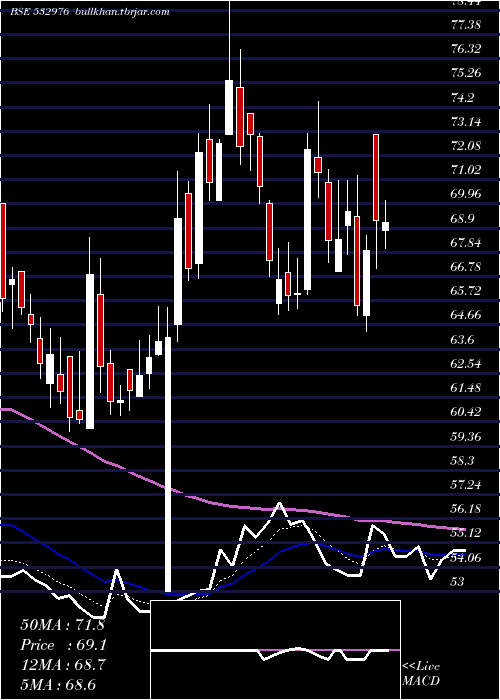Click the 62.54 price axis label

466,363
